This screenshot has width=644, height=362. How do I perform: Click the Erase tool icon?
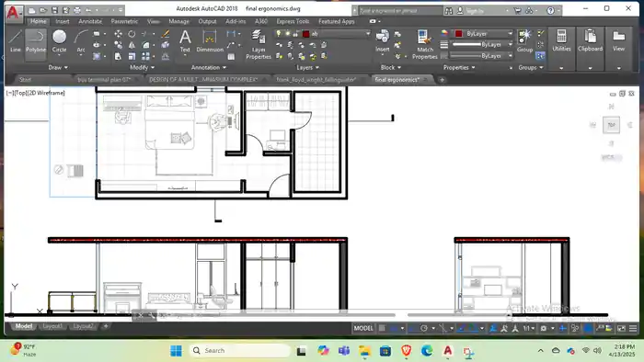click(165, 34)
